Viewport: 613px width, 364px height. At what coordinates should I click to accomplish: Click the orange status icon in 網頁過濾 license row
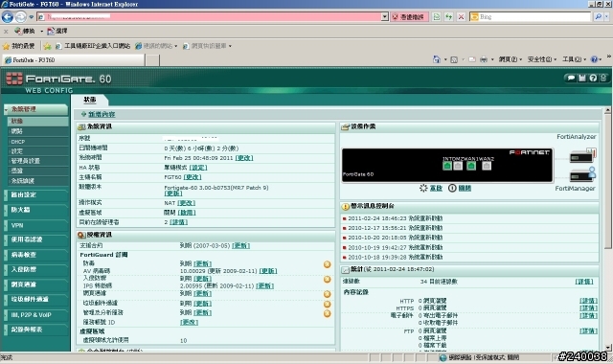(328, 294)
